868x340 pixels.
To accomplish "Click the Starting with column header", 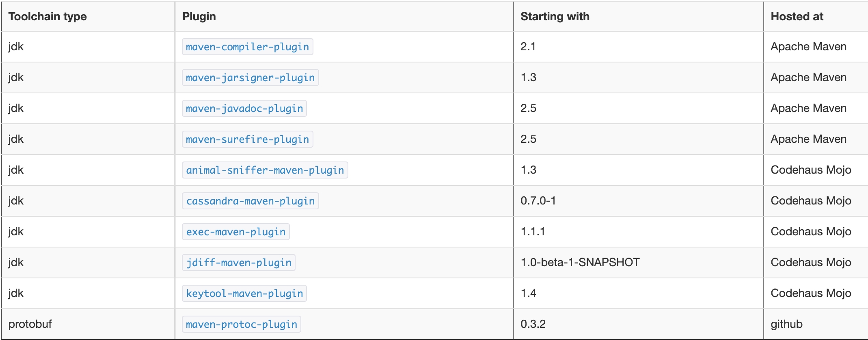I will [x=555, y=17].
